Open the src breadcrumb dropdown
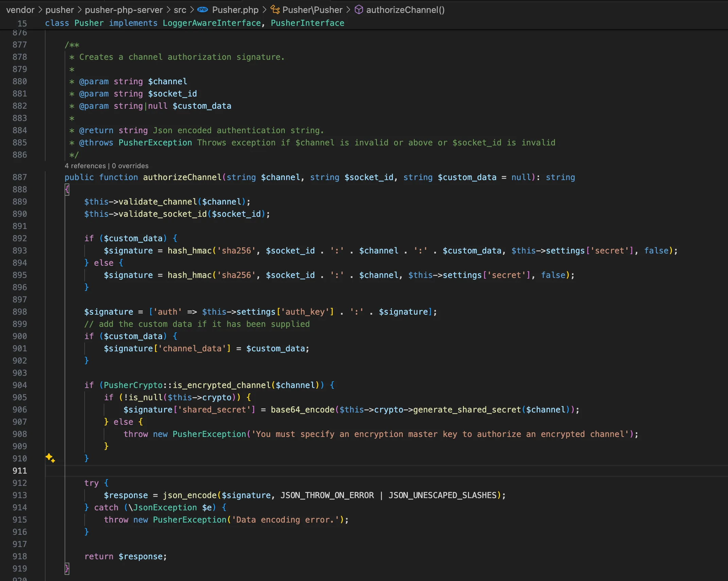The height and width of the screenshot is (581, 728). [x=180, y=10]
